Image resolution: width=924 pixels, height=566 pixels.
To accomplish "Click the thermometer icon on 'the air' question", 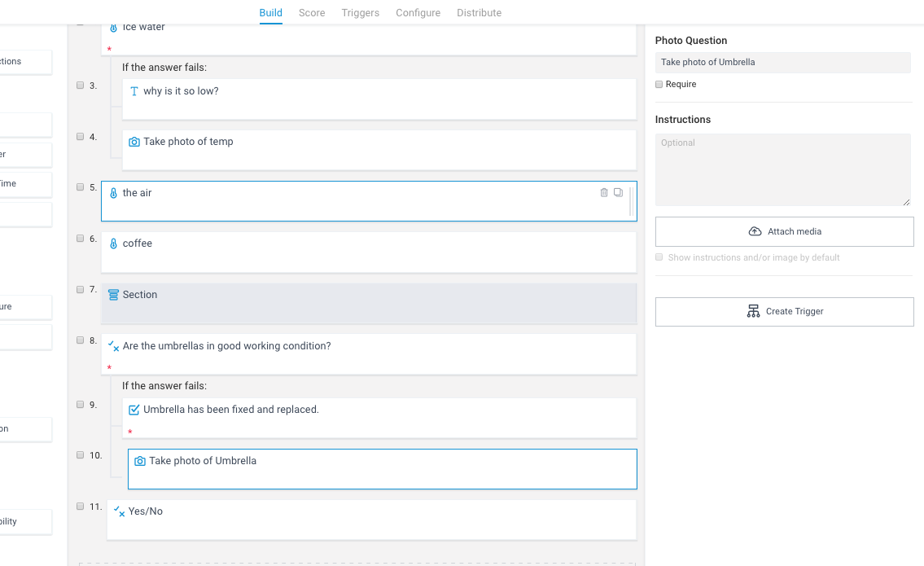I will click(x=114, y=193).
